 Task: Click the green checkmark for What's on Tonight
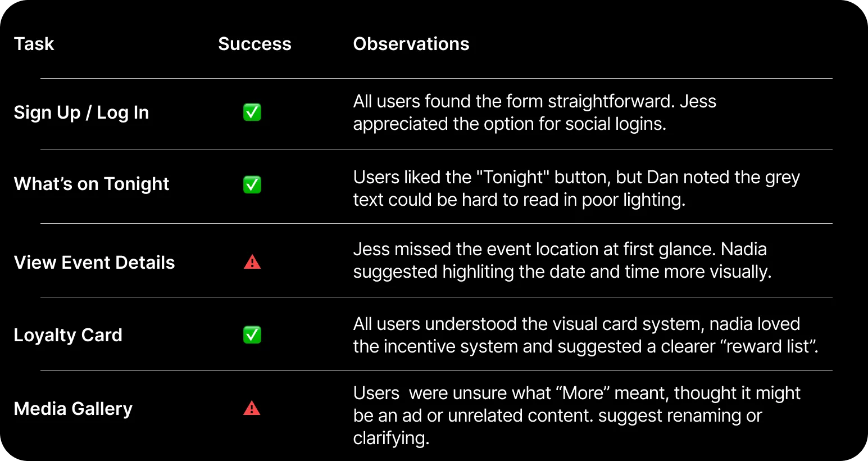click(252, 184)
